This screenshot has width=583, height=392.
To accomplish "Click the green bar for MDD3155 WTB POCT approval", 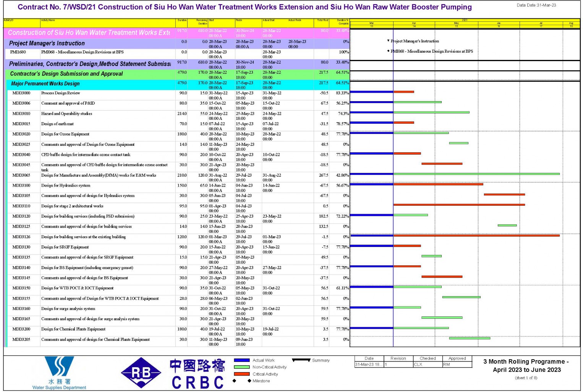I will 462,297.
